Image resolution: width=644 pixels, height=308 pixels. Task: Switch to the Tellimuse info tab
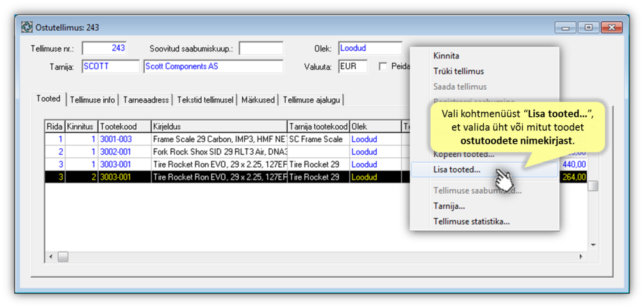point(92,100)
